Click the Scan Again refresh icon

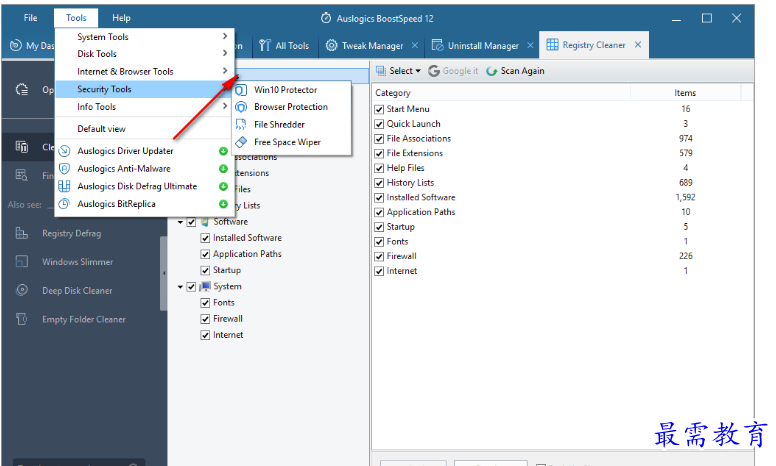click(491, 71)
